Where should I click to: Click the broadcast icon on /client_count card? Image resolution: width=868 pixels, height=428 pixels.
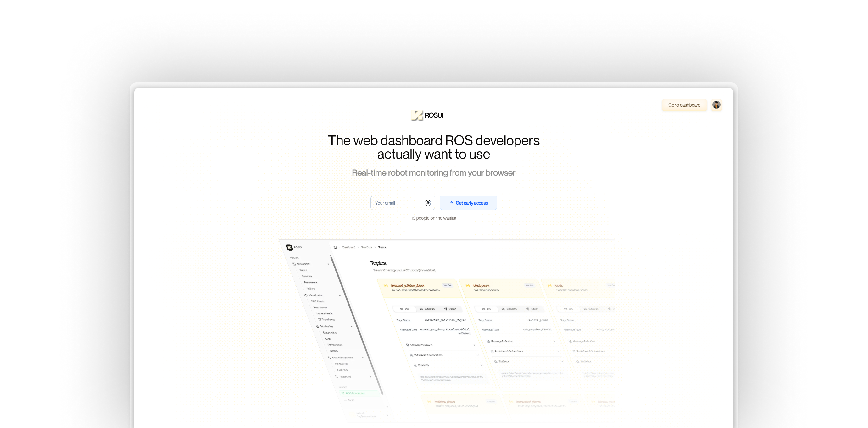pos(468,286)
